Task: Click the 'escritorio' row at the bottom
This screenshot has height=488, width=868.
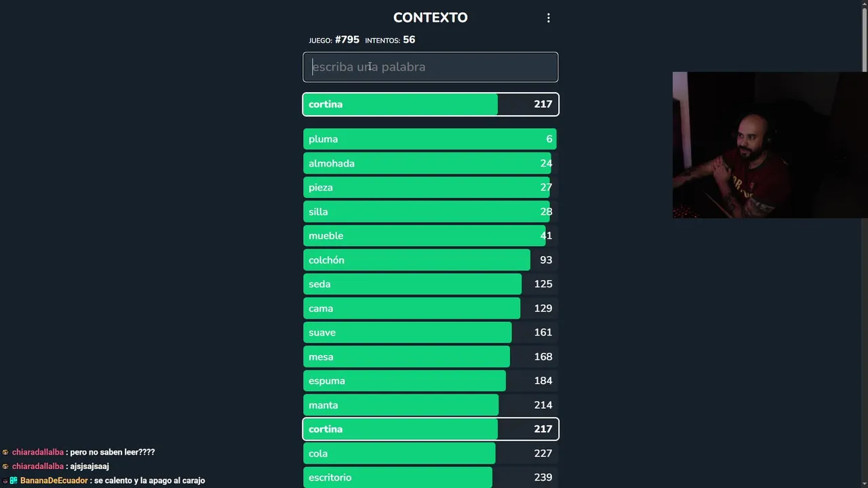Action: pos(430,477)
